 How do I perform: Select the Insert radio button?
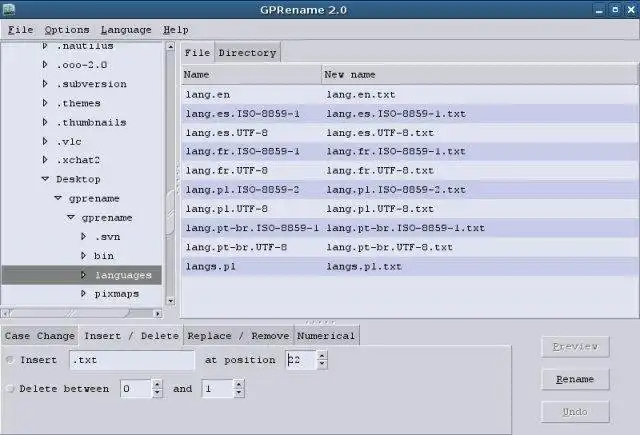tap(10, 360)
